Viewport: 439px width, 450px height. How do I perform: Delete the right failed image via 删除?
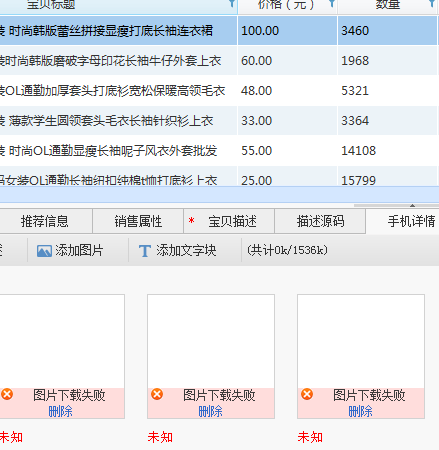pos(360,411)
